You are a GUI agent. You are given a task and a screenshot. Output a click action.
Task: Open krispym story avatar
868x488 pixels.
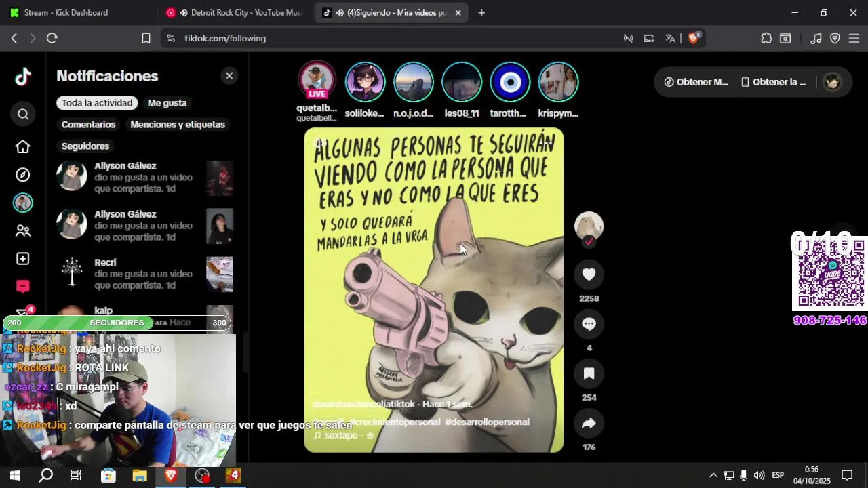558,82
